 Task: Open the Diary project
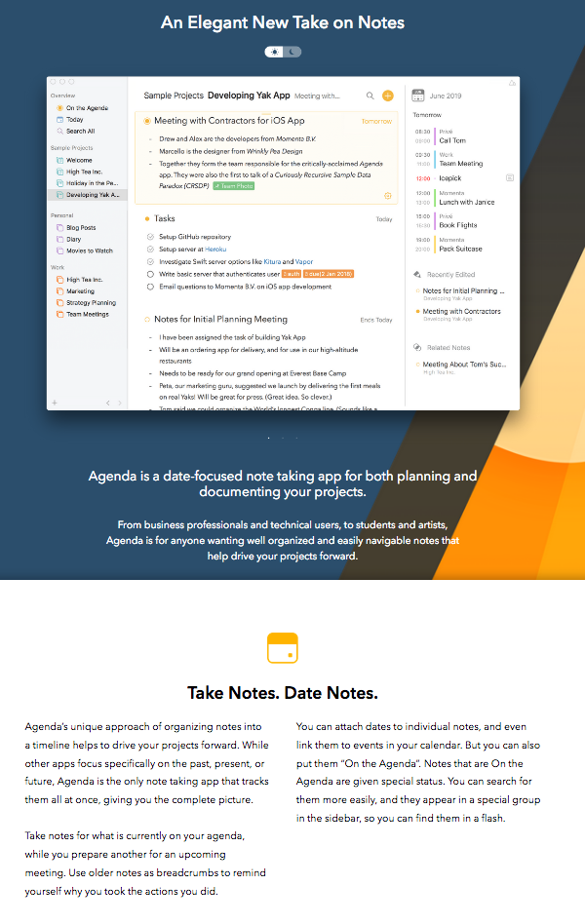[69, 239]
